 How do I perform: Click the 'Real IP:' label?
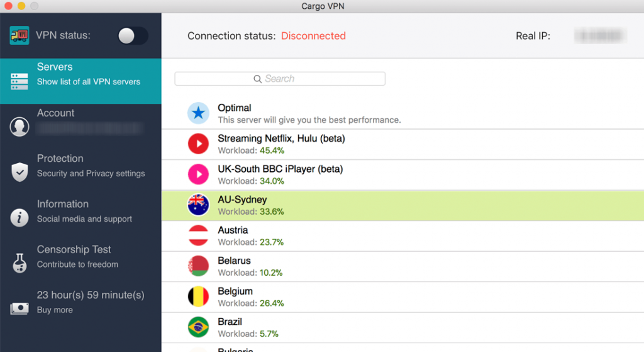click(x=533, y=36)
